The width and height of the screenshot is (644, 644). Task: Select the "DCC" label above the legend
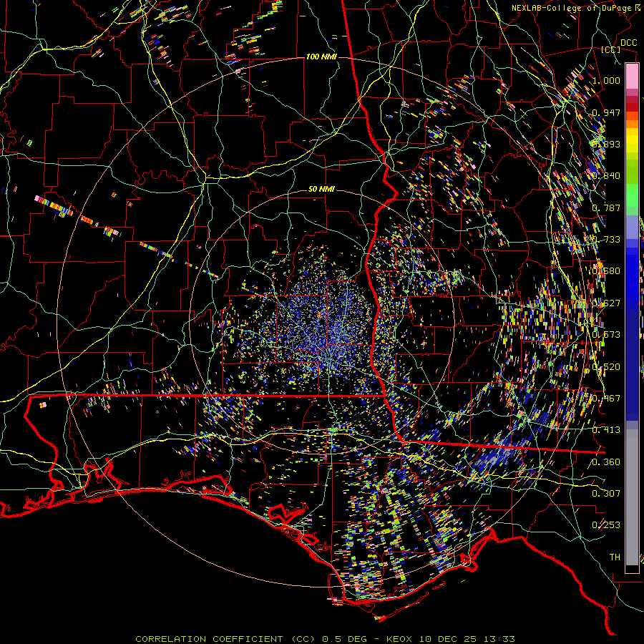[629, 43]
